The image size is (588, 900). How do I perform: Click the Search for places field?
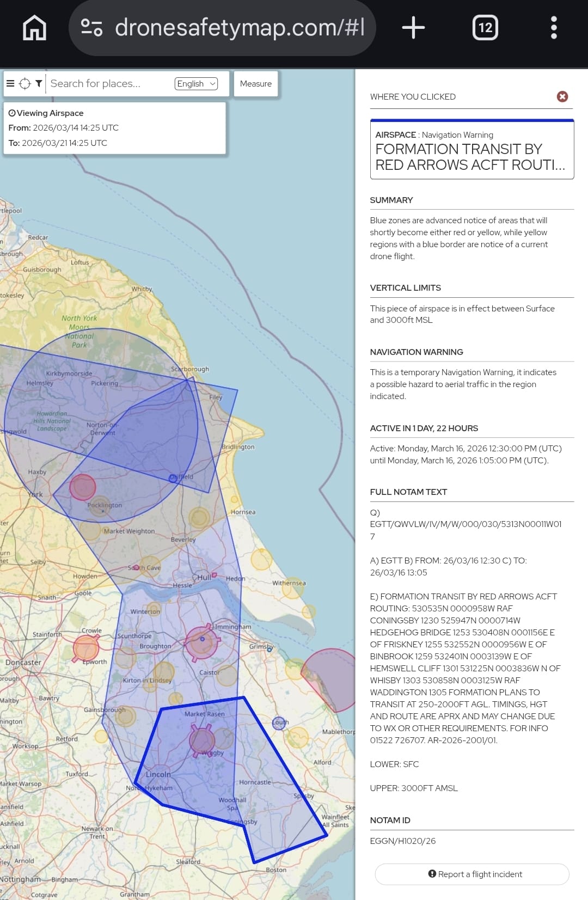pyautogui.click(x=109, y=83)
